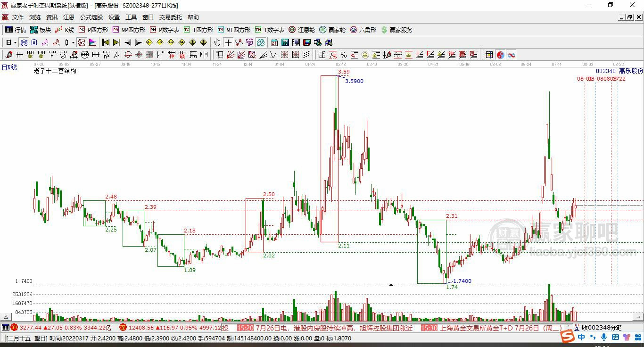The width and height of the screenshot is (644, 347).
Task: Open the 资讯 menu
Action: coord(52,17)
